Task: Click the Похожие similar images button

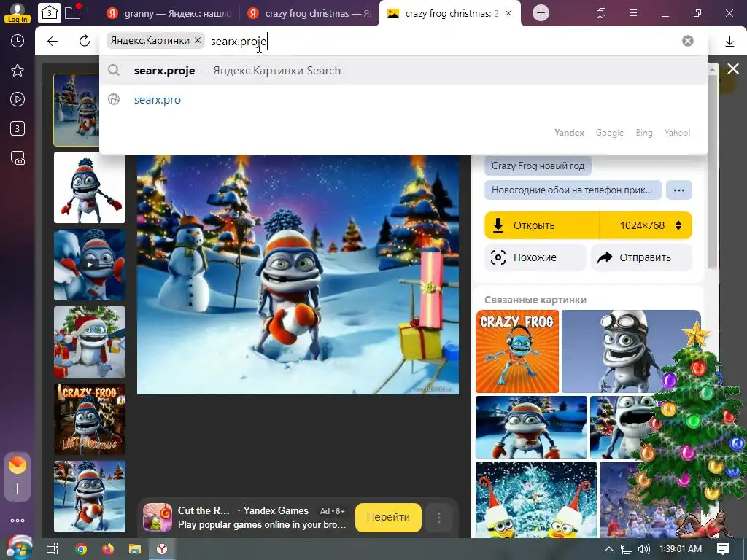Action: coord(535,257)
